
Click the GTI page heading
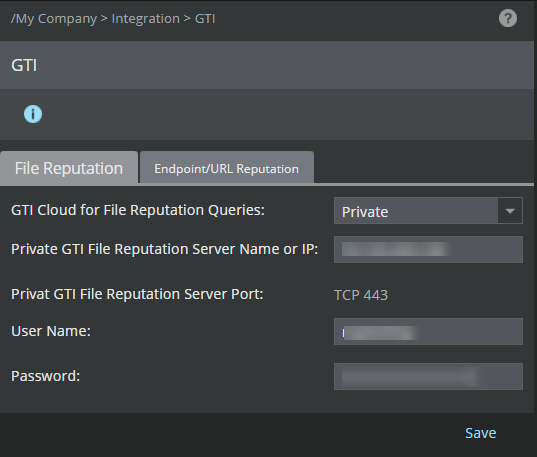(24, 65)
